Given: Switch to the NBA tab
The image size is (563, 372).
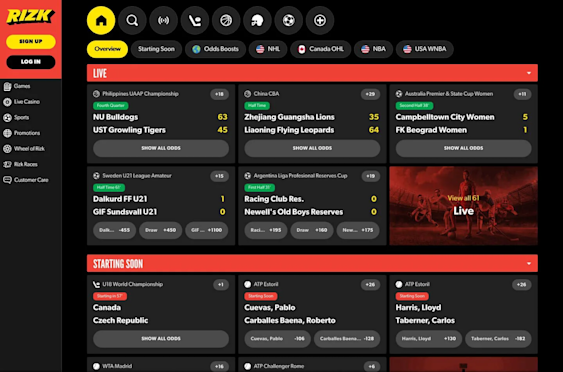Looking at the screenshot, I should pos(373,49).
